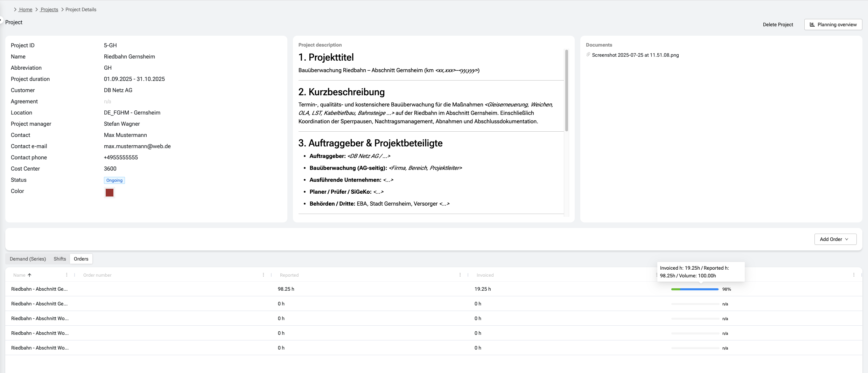
Task: Click the Invoiced value 19.25 h
Action: [483, 289]
